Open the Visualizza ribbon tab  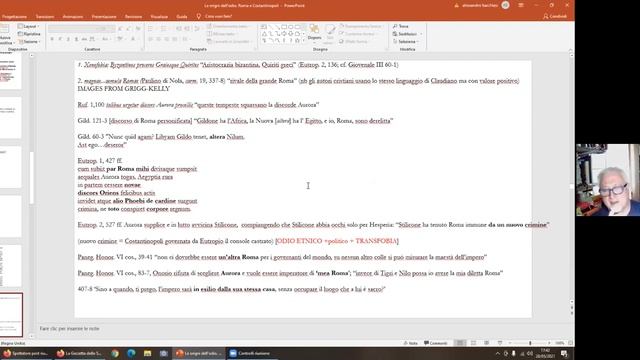(159, 17)
